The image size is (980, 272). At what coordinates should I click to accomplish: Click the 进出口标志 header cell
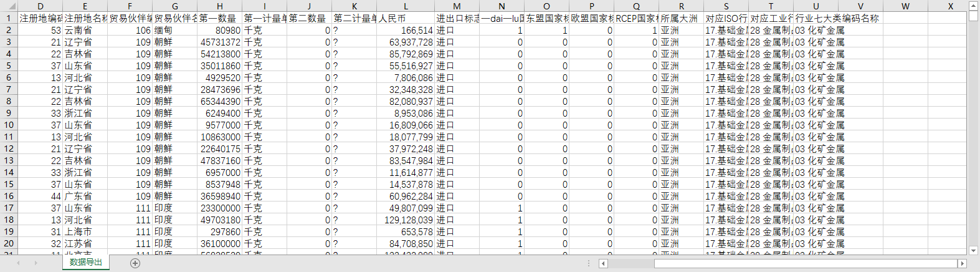pos(457,18)
